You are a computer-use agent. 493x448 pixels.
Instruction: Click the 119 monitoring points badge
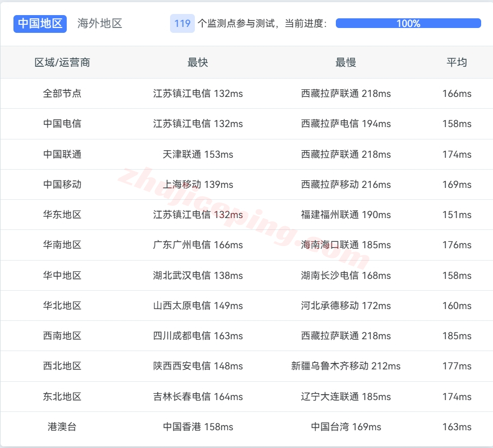pos(182,24)
